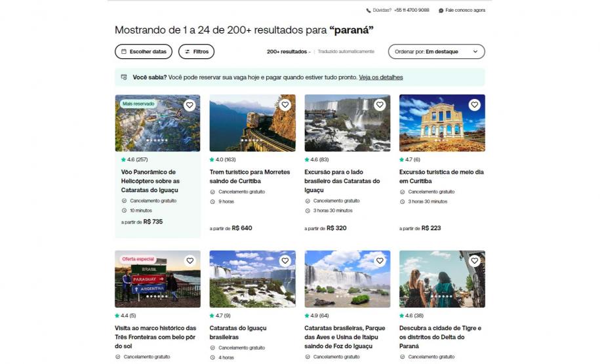
Task: Favorite the helicopter flight tour with heart icon
Action: point(190,105)
